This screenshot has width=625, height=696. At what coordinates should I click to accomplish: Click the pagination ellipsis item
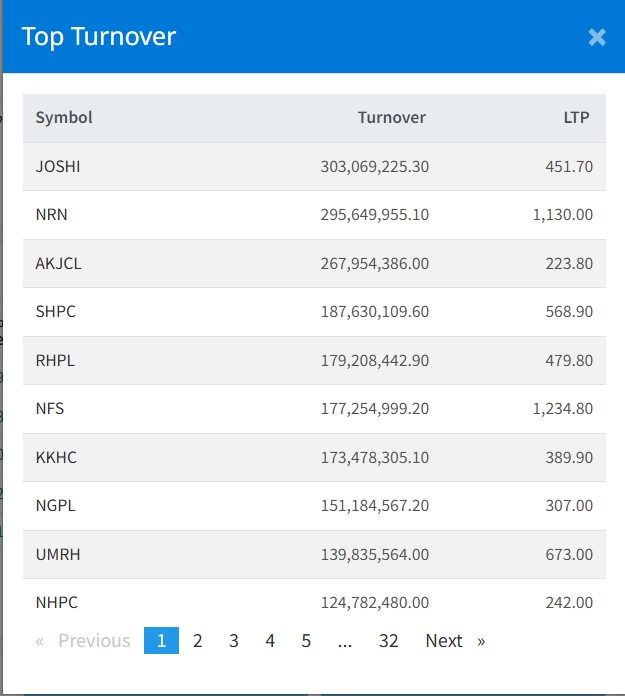345,641
